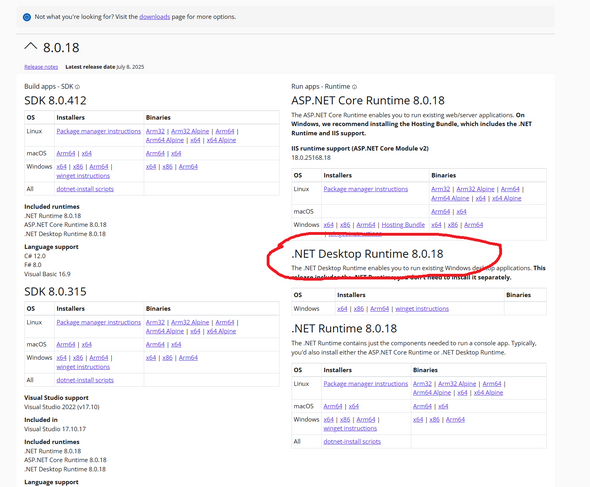Open ASP.NET Core Hosting Bundle link
Image resolution: width=590 pixels, height=487 pixels.
403,225
